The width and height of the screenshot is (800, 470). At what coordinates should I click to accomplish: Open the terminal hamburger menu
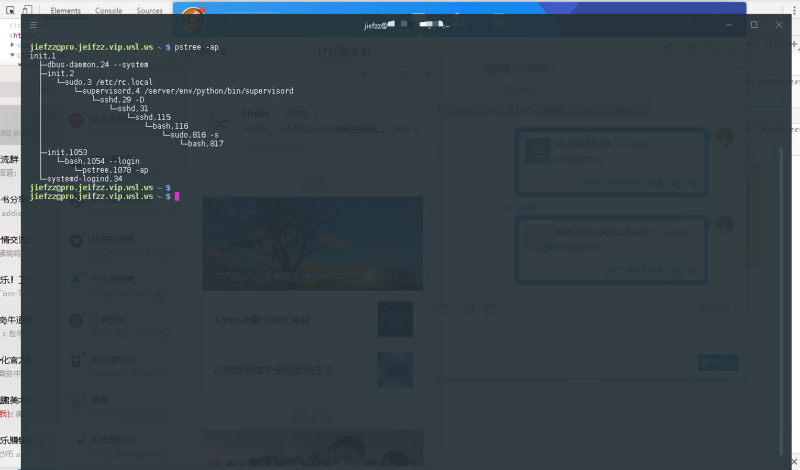click(x=33, y=24)
